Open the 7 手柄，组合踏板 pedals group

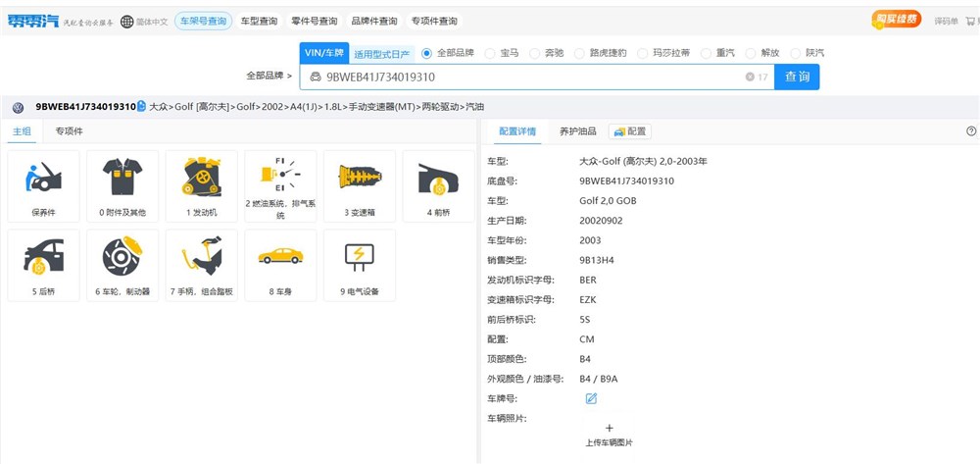(x=201, y=265)
